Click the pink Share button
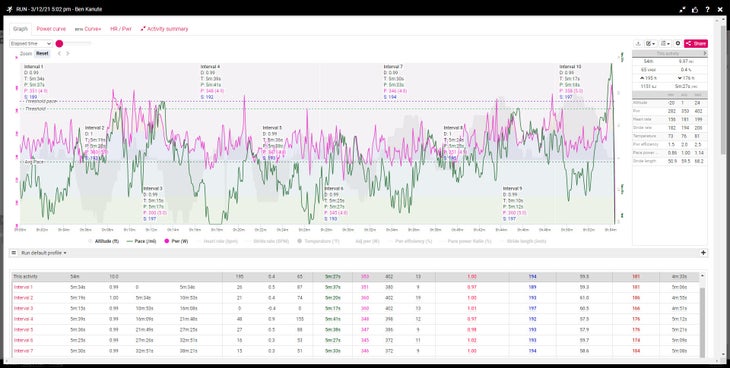Screen dimensions: 730x368 point(696,43)
